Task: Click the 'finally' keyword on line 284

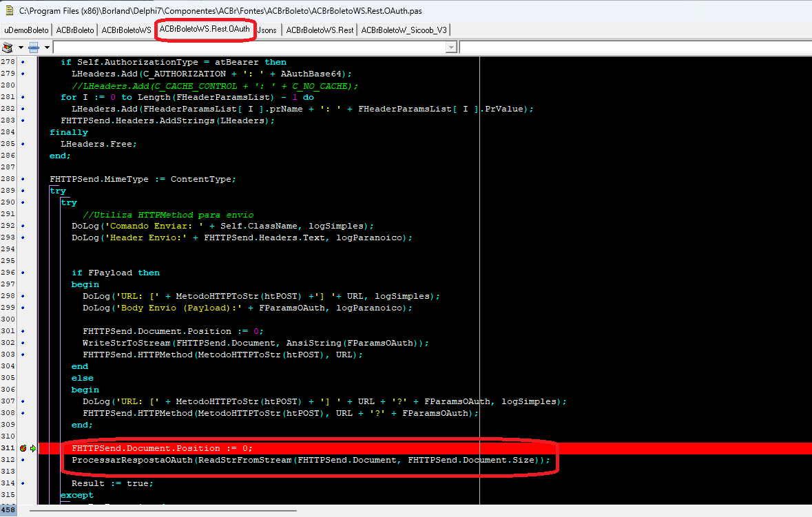Action: coord(69,132)
